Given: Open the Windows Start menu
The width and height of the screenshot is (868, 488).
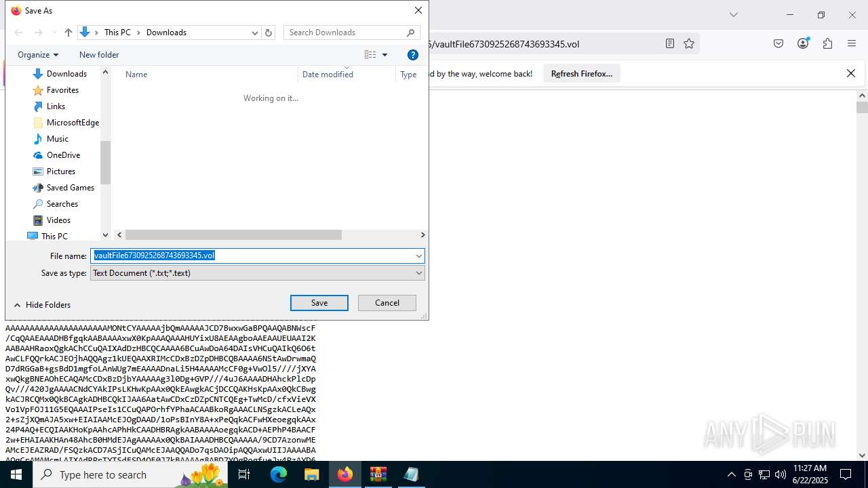Looking at the screenshot, I should coord(16,474).
